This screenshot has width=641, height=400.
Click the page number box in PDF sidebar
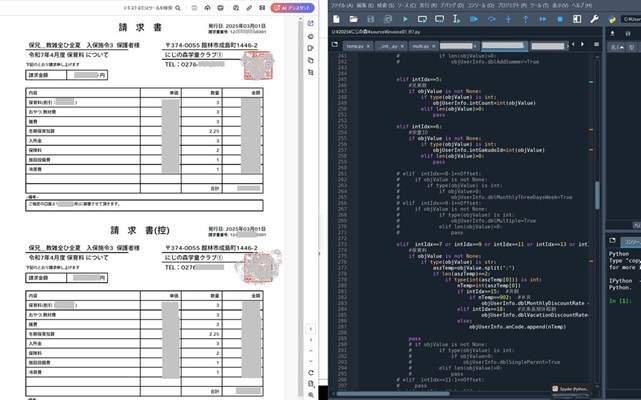[311, 329]
